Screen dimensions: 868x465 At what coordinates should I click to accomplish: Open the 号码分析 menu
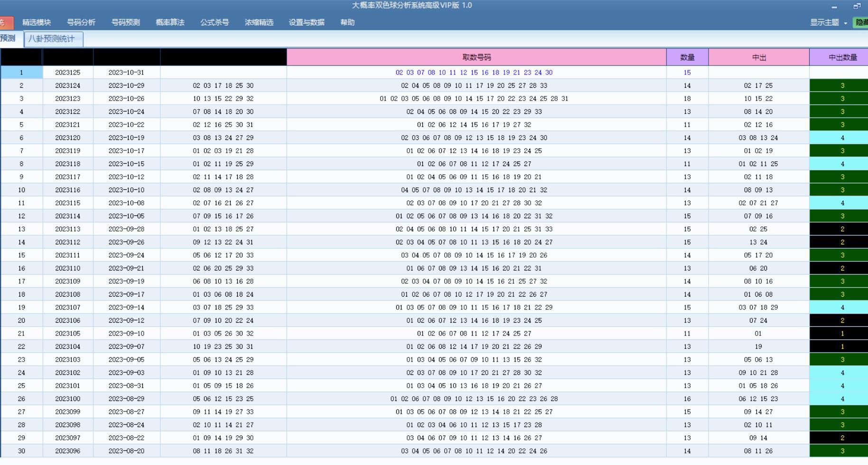81,22
